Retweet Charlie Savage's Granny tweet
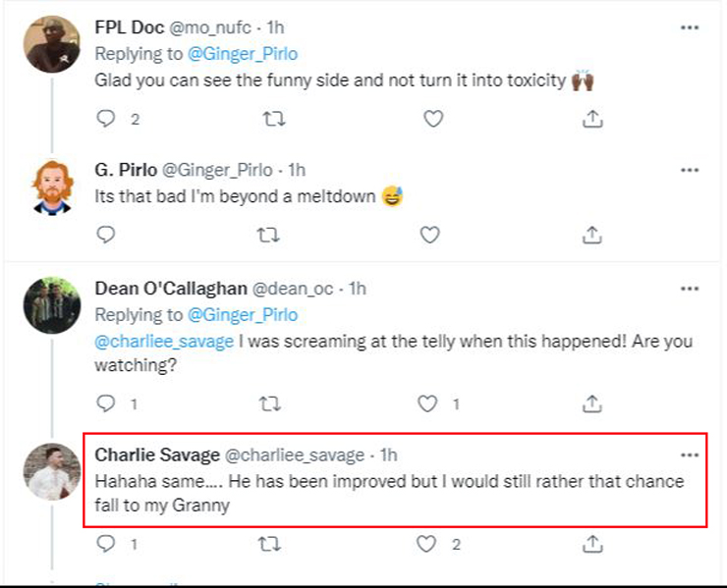The height and width of the screenshot is (588, 727). (x=267, y=543)
